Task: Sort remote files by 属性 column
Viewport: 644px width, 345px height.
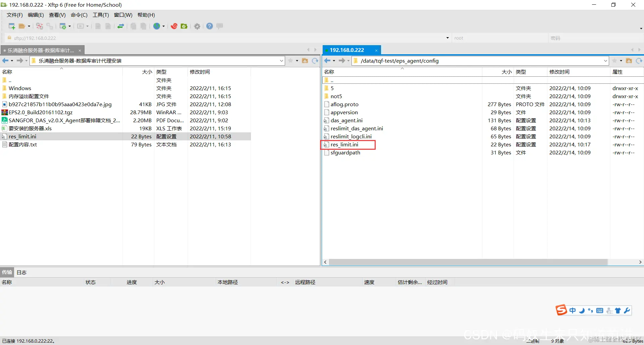Action: click(x=626, y=72)
